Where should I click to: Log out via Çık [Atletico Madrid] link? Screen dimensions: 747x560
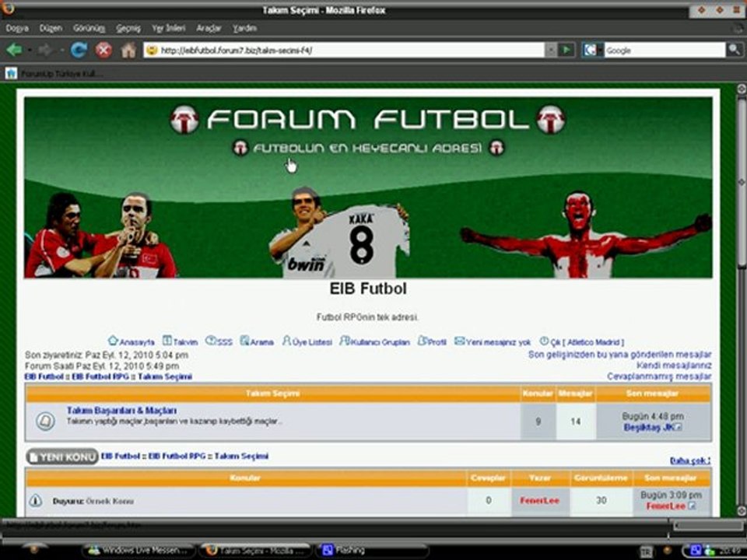[582, 341]
